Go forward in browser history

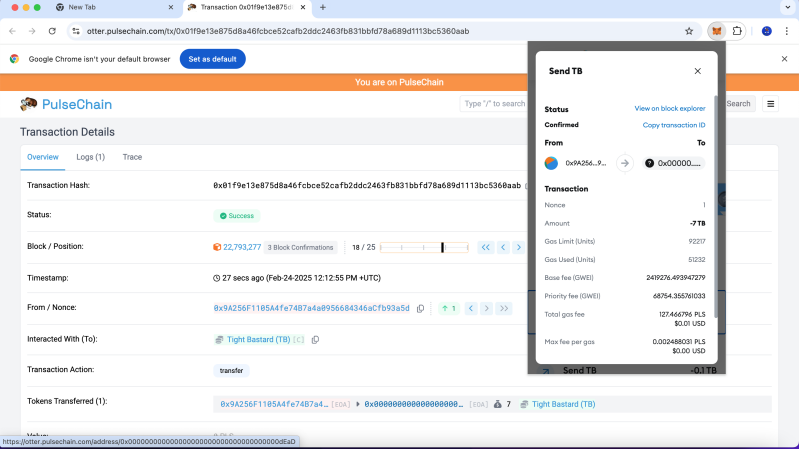32,31
